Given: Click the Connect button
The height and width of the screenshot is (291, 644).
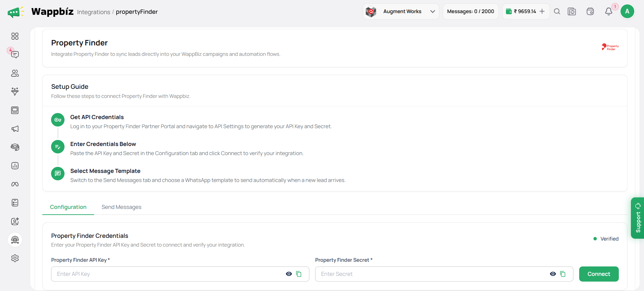Looking at the screenshot, I should click(x=599, y=274).
